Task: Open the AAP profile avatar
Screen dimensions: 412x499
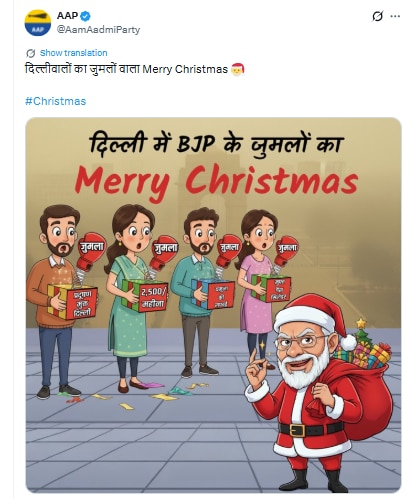Action: [38, 23]
